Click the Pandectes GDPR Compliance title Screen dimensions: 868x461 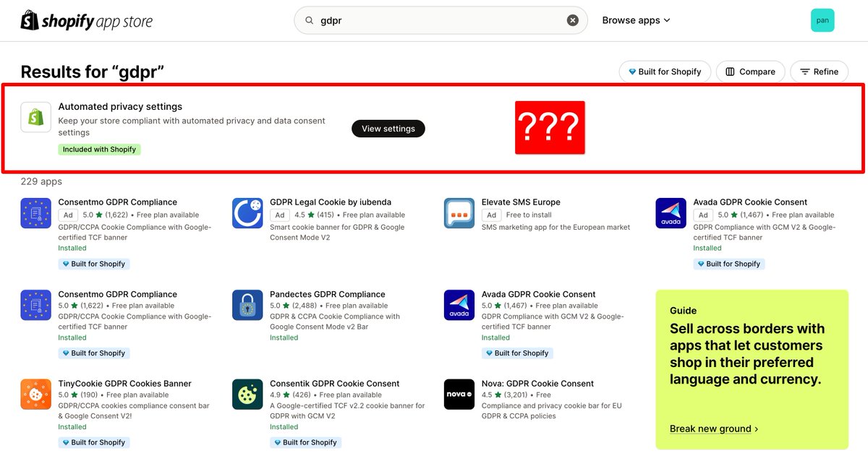point(328,294)
